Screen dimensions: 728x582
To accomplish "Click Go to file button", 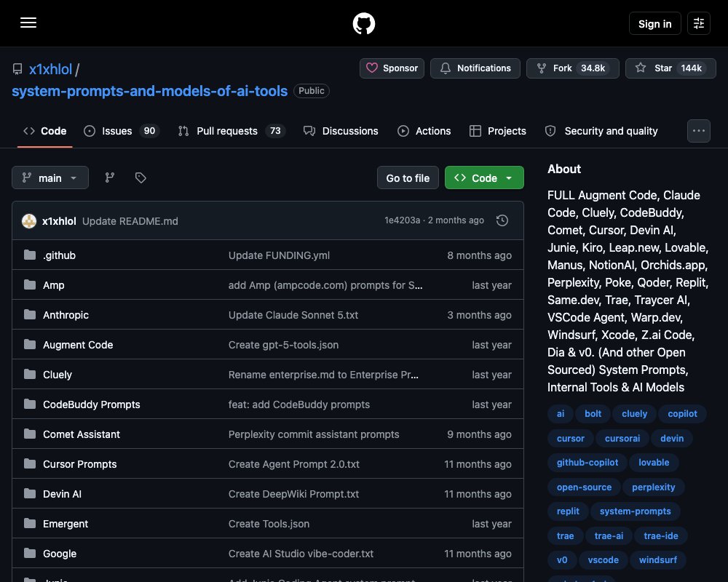I will click(x=408, y=178).
